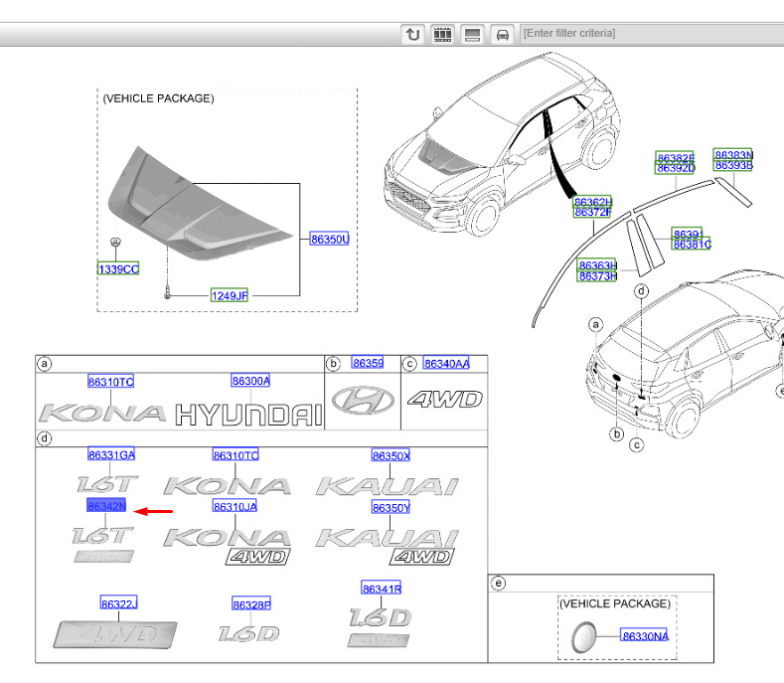Open part number 86310JA
The height and width of the screenshot is (683, 784).
[235, 506]
